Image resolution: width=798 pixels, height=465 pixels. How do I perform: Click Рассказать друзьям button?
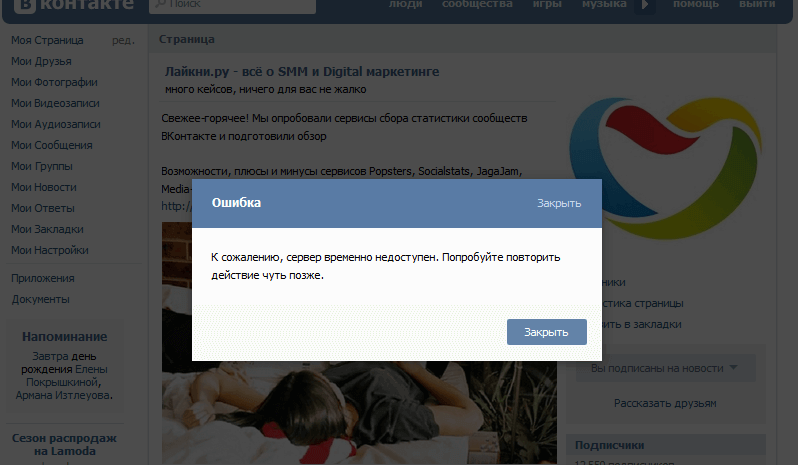665,403
